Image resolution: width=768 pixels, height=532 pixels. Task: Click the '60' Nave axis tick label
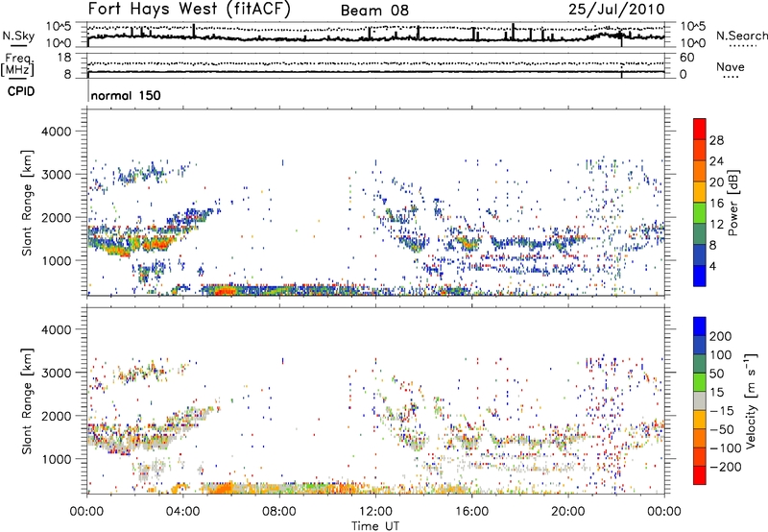click(686, 58)
